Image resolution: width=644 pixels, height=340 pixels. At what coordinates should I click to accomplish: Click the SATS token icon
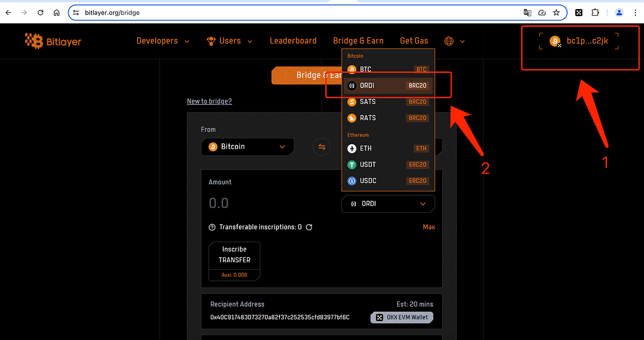[x=352, y=101]
